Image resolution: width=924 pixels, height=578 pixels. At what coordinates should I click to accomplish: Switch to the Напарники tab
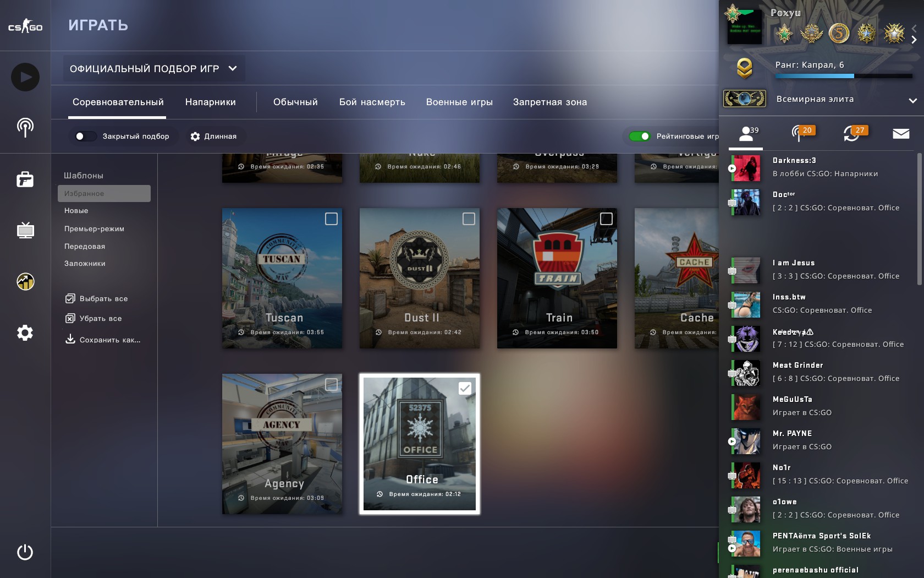(211, 102)
